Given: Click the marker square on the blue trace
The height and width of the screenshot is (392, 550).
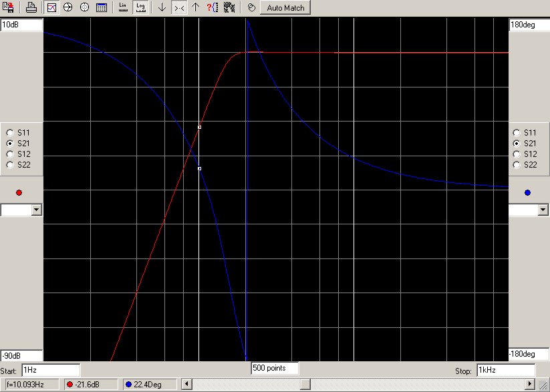Looking at the screenshot, I should (199, 169).
